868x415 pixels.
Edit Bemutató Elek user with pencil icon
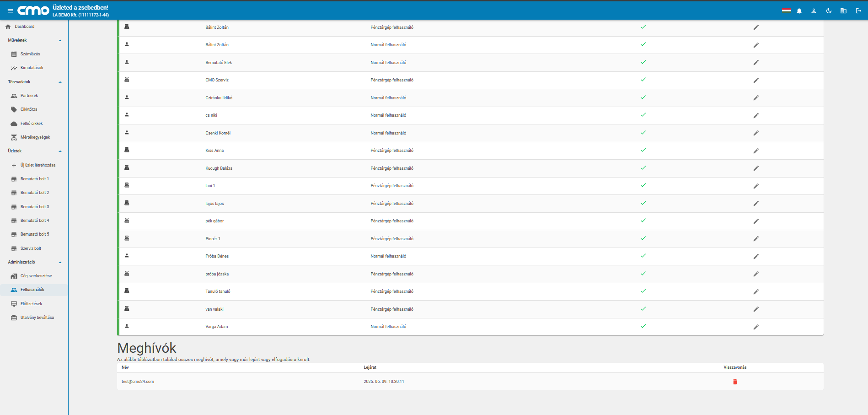pos(756,63)
